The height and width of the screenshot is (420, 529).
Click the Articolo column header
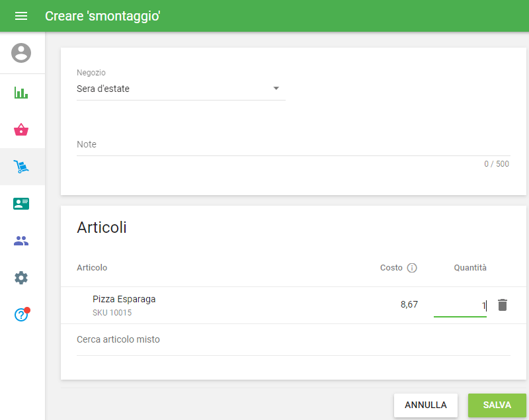click(92, 268)
